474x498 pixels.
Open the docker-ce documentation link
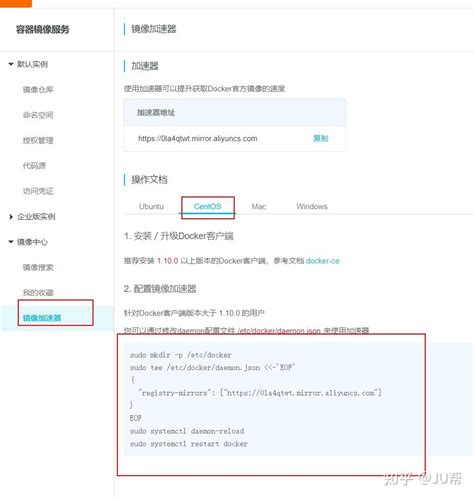[x=323, y=261]
